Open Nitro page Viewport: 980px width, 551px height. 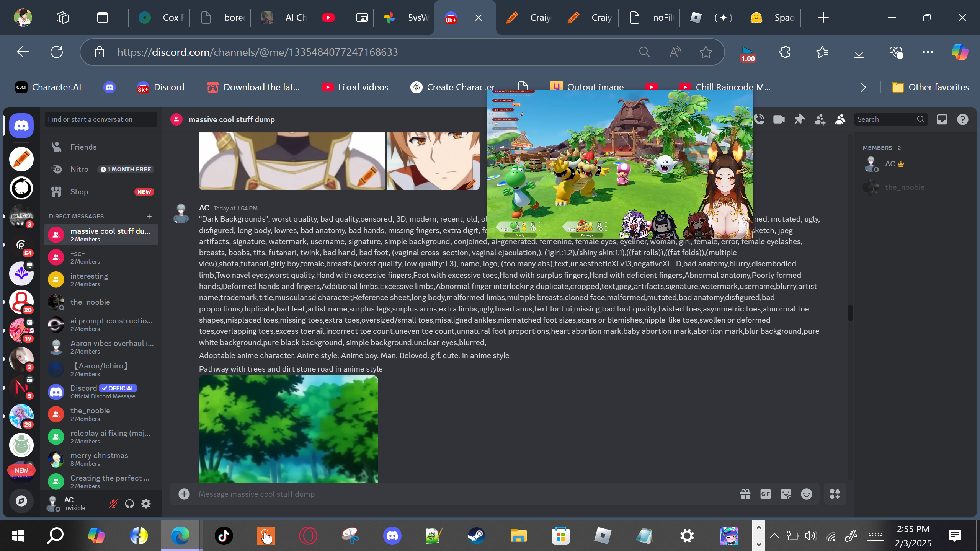coord(101,169)
